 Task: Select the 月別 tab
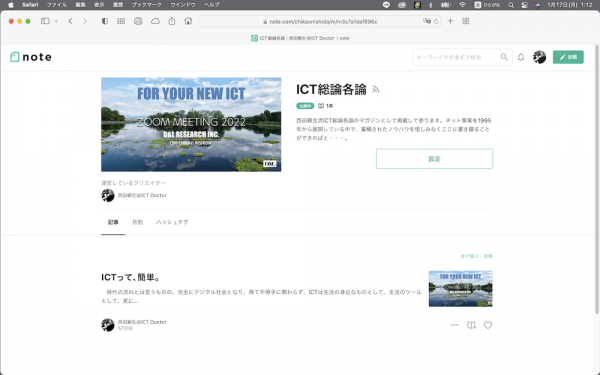coord(137,222)
